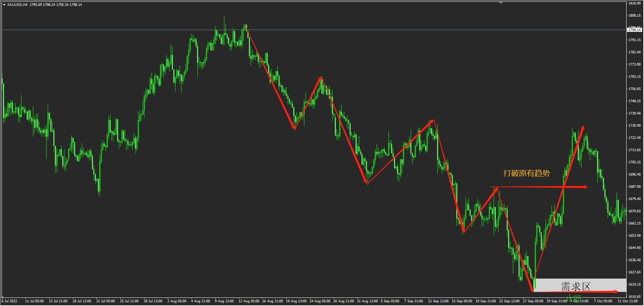Screen dimensions: 644x306
Task: Click the 1644.90 price scale label
Action: click(x=635, y=248)
